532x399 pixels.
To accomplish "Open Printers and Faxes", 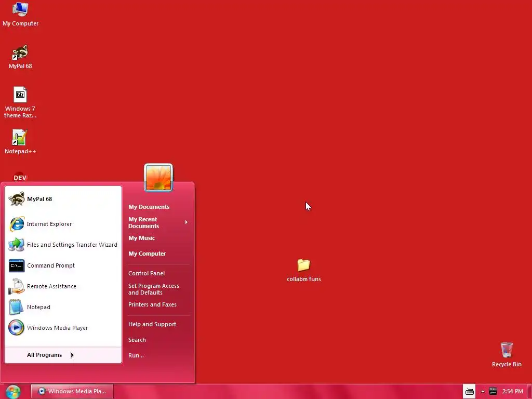I will click(x=152, y=304).
